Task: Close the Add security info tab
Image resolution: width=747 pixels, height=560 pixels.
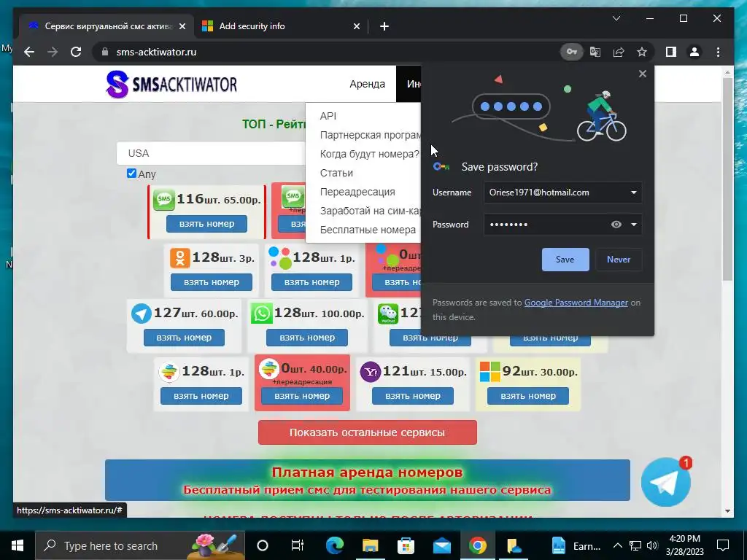Action: [x=356, y=26]
